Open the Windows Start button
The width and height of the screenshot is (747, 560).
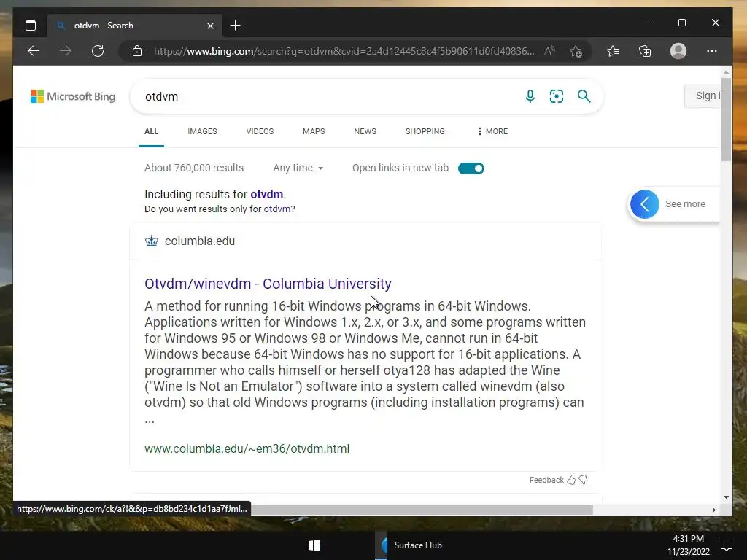(314, 545)
